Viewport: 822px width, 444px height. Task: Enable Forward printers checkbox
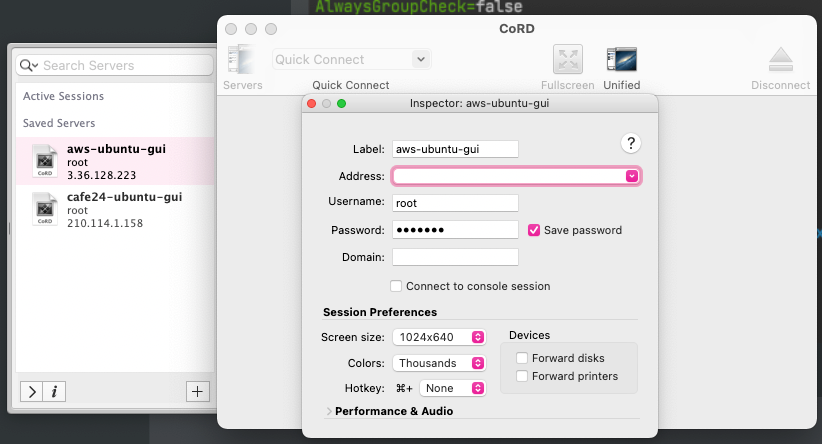point(522,376)
